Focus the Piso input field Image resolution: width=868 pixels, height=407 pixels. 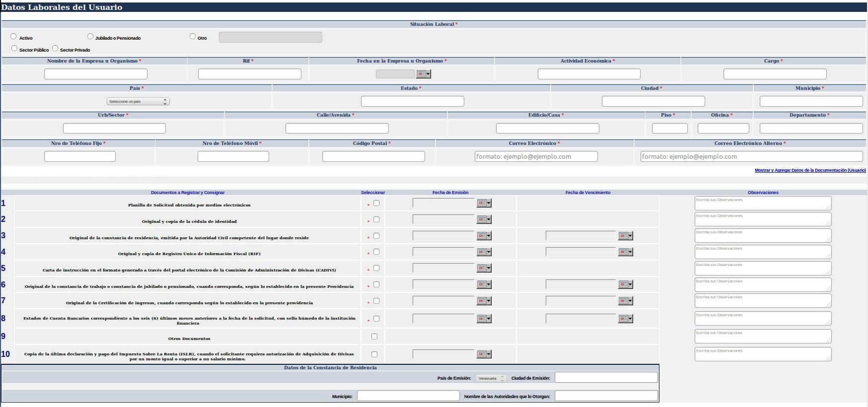(x=670, y=128)
